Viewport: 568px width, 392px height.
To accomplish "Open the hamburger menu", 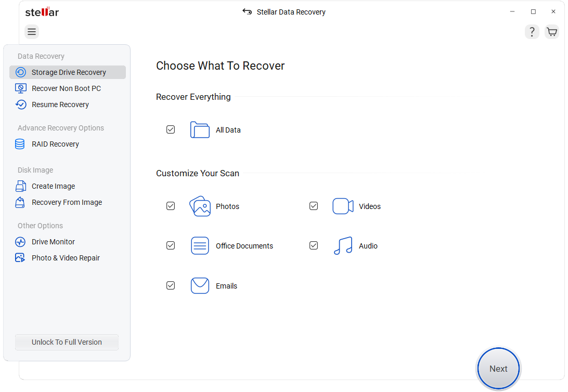I will (x=32, y=32).
